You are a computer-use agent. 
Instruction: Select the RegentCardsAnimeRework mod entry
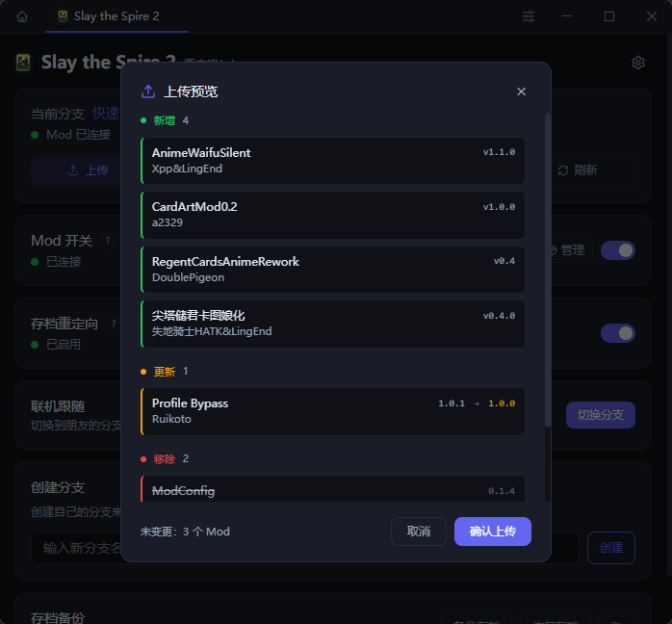tap(332, 270)
